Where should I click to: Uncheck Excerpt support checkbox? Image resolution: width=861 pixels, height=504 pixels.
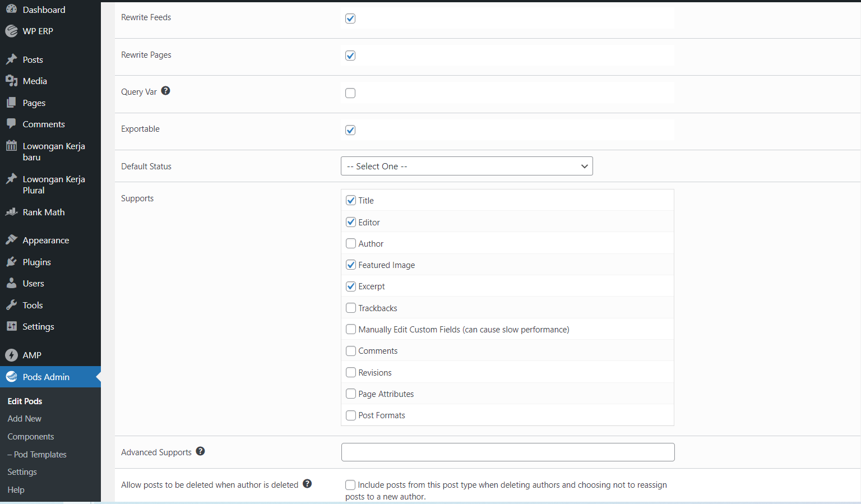click(351, 286)
